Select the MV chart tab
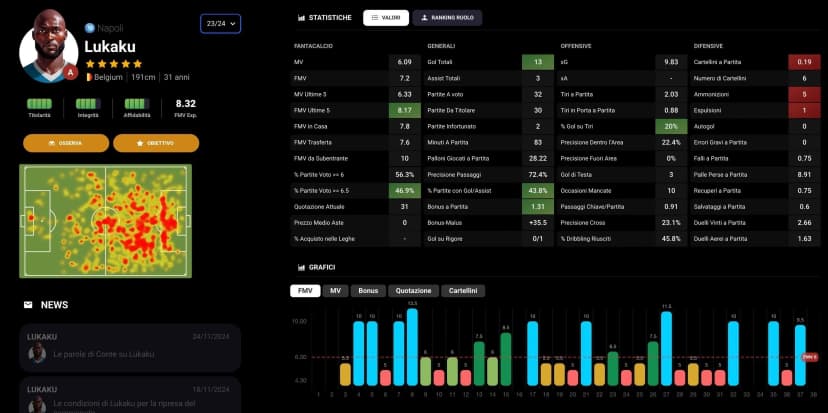This screenshot has width=828, height=413. [x=335, y=291]
